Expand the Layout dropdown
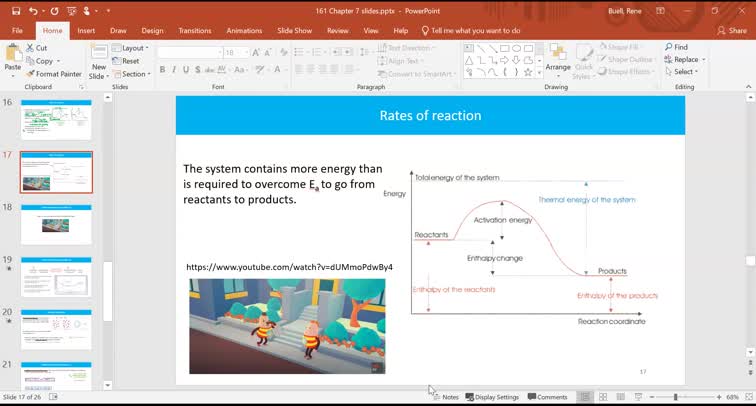756x406 pixels. click(133, 48)
